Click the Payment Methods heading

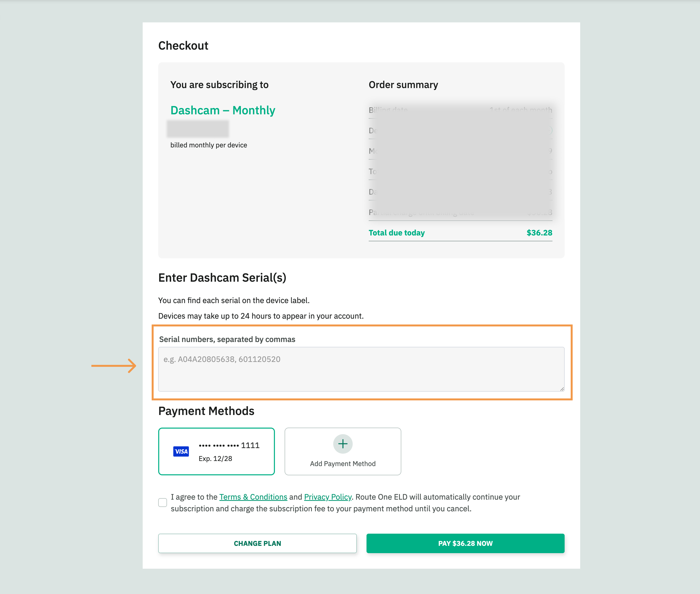click(206, 411)
